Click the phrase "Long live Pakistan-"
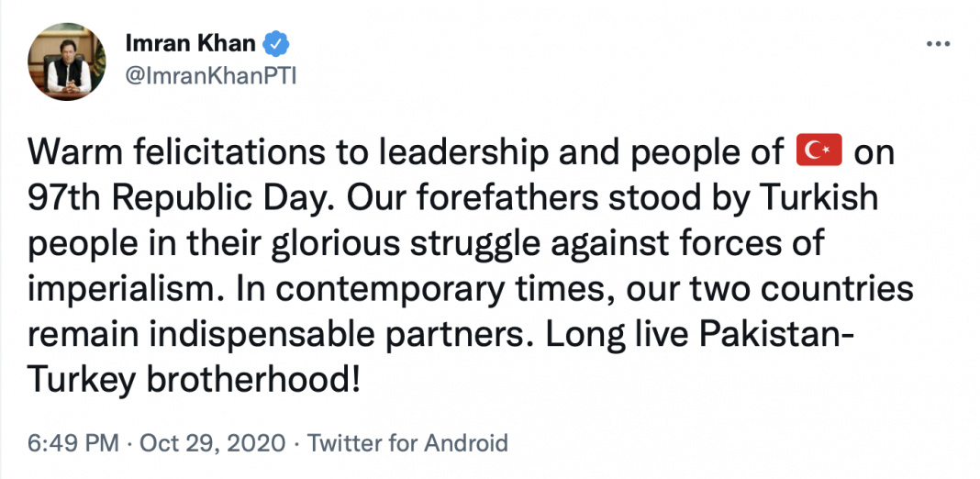Screen dimensions: 980x479 pos(700,334)
